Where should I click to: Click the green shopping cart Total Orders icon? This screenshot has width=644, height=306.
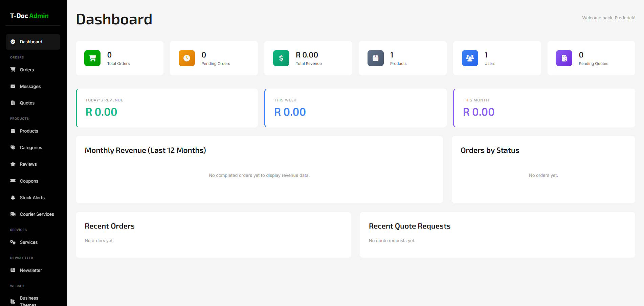(x=92, y=58)
